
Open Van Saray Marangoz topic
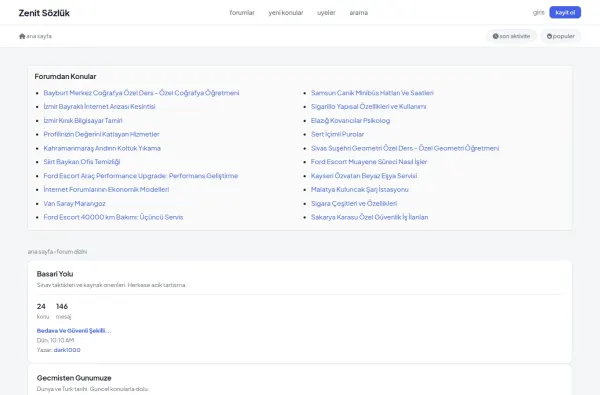(75, 203)
